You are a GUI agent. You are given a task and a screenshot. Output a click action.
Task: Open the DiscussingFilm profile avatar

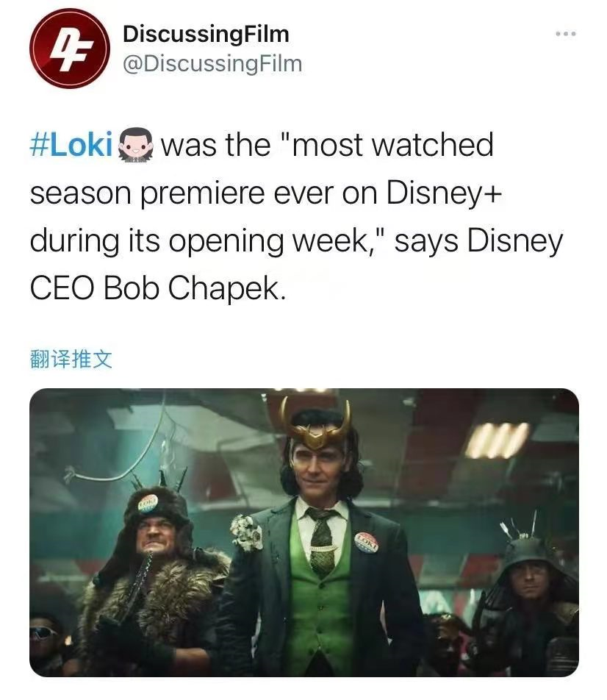70,49
